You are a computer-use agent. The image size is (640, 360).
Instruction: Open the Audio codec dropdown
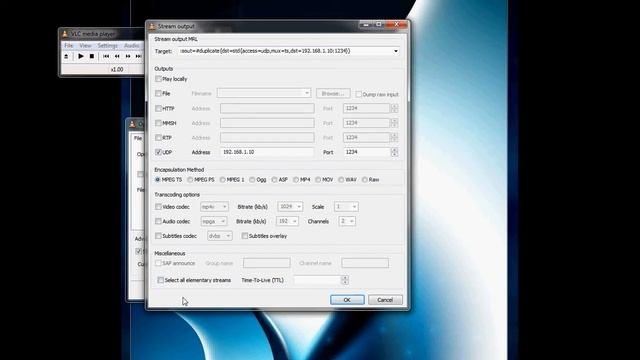(213, 221)
